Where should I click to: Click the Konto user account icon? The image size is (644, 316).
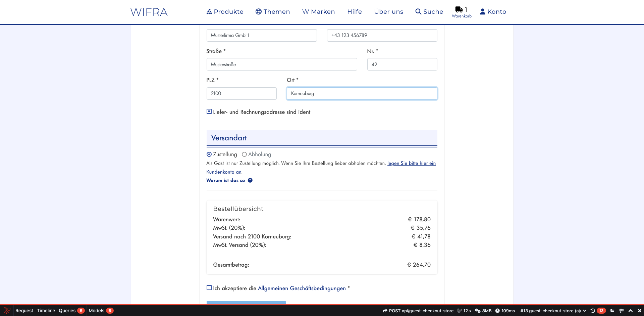tap(483, 12)
